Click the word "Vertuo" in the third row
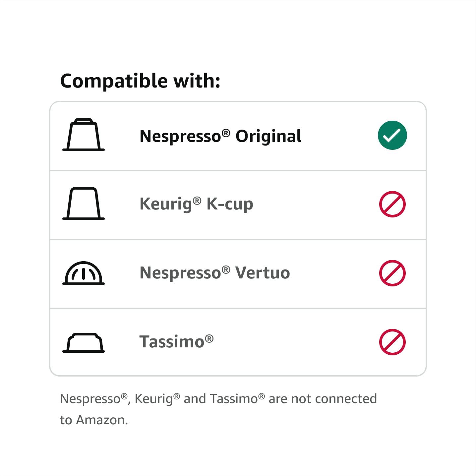476x476 pixels. coord(263,273)
